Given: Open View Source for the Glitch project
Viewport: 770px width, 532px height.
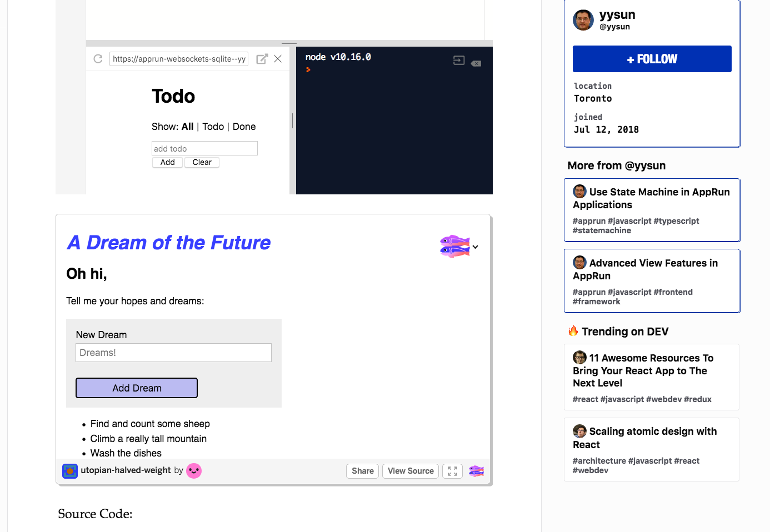Looking at the screenshot, I should pos(410,471).
